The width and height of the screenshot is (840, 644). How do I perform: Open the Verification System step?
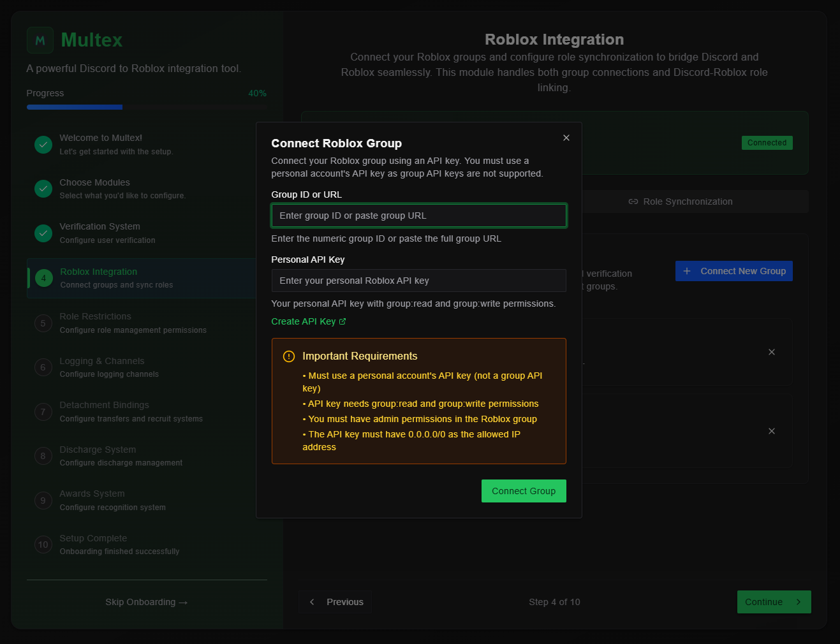tap(147, 233)
